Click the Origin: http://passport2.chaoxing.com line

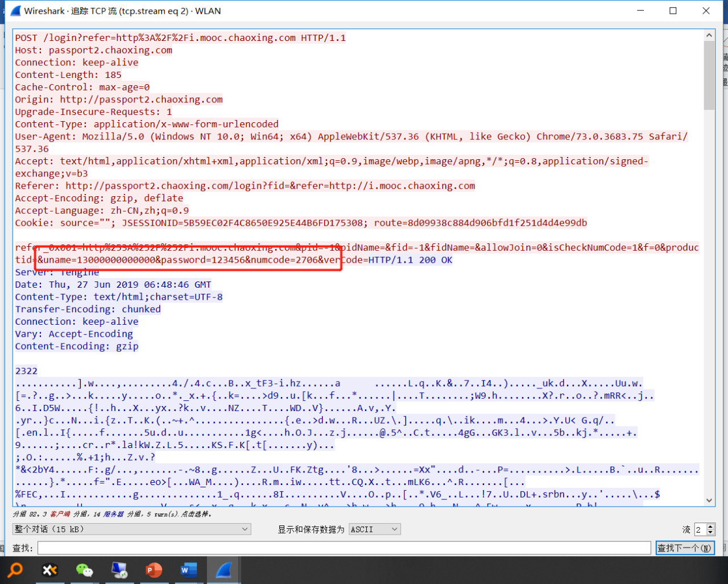pos(119,100)
